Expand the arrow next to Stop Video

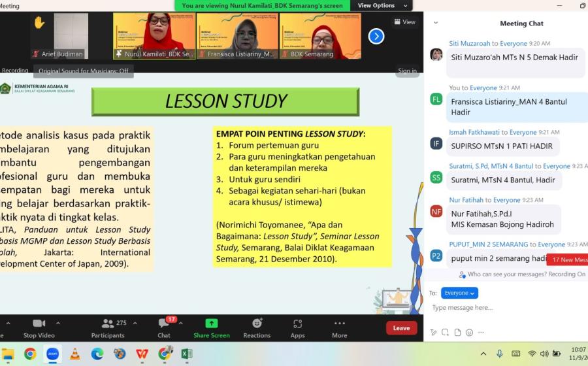click(58, 323)
